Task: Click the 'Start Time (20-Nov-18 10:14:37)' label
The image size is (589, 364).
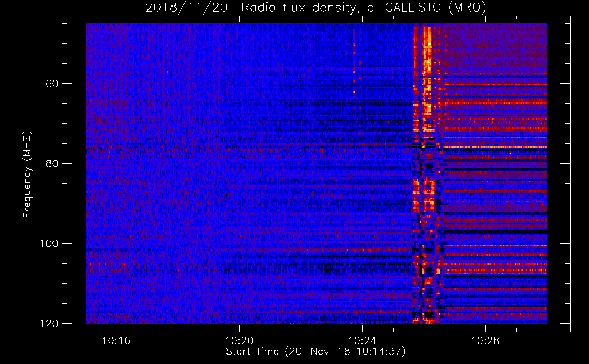Action: point(316,352)
